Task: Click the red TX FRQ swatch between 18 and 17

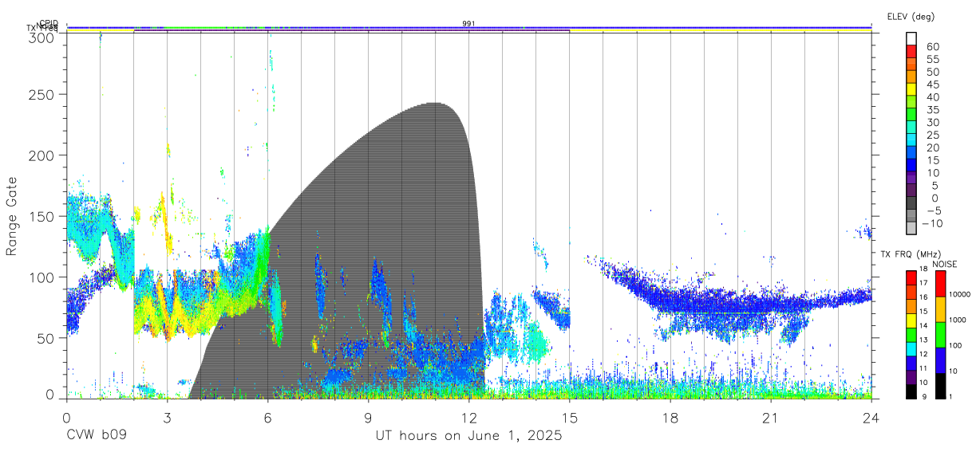Action: pyautogui.click(x=911, y=277)
